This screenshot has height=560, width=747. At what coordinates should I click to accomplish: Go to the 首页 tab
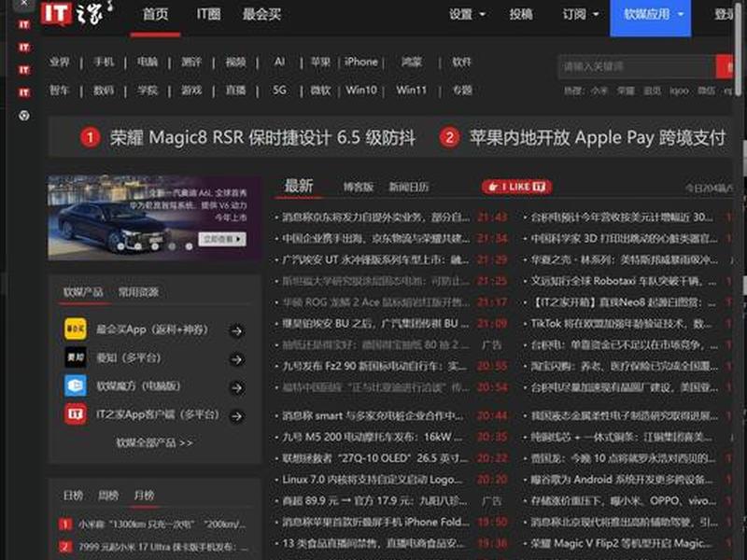point(155,14)
